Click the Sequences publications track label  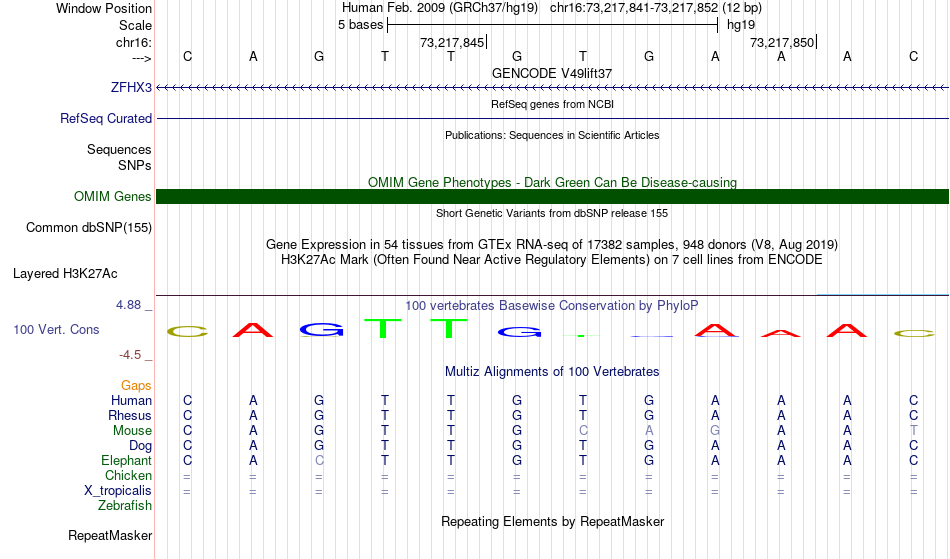point(119,149)
